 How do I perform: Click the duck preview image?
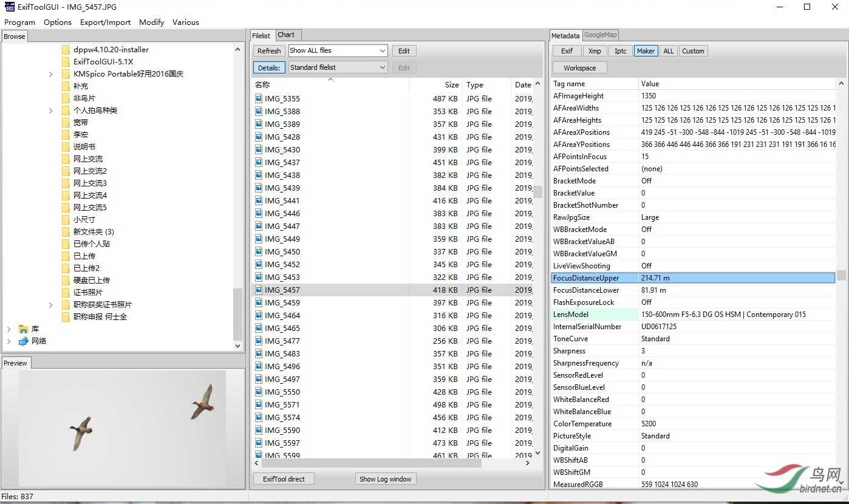tap(123, 427)
